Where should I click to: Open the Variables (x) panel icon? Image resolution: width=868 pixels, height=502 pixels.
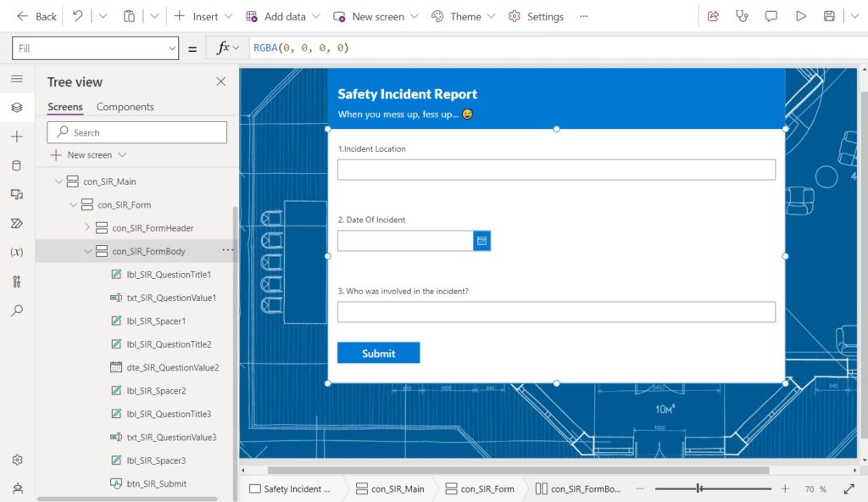[15, 252]
